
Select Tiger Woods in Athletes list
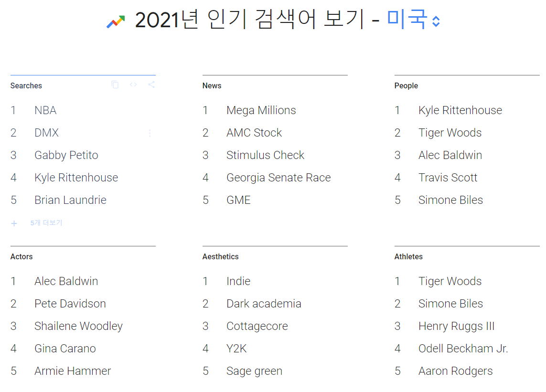point(450,281)
